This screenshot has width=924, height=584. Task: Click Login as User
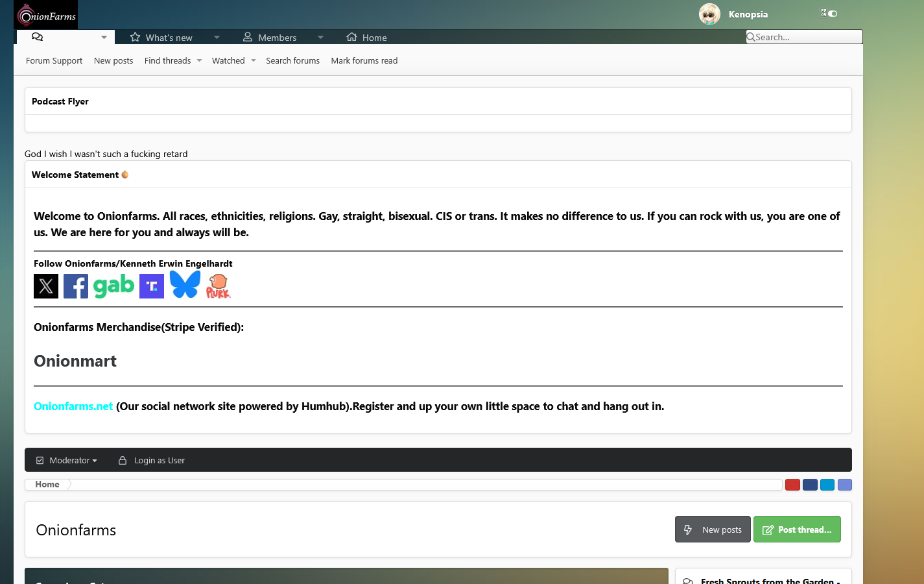[x=160, y=460]
